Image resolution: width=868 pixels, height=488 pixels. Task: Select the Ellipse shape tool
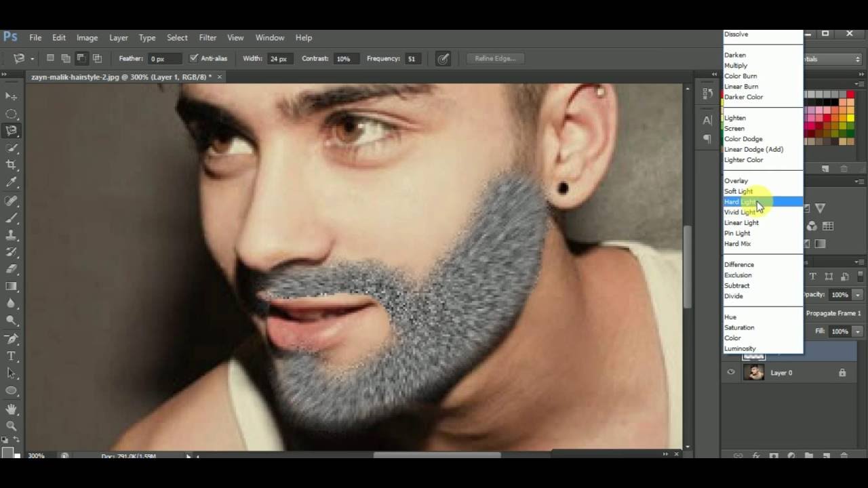coord(11,390)
